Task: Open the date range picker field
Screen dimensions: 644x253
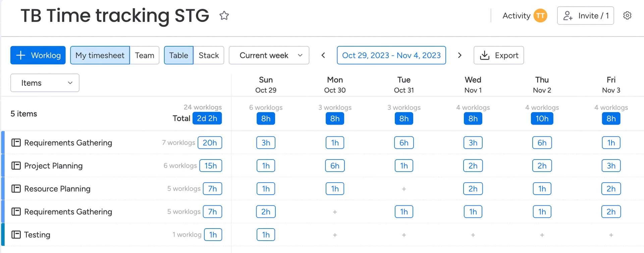Action: 391,55
